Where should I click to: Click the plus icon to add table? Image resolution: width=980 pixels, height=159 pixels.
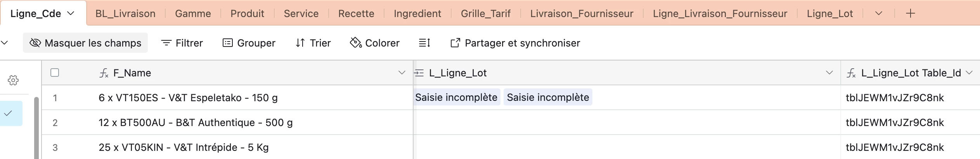coord(910,14)
